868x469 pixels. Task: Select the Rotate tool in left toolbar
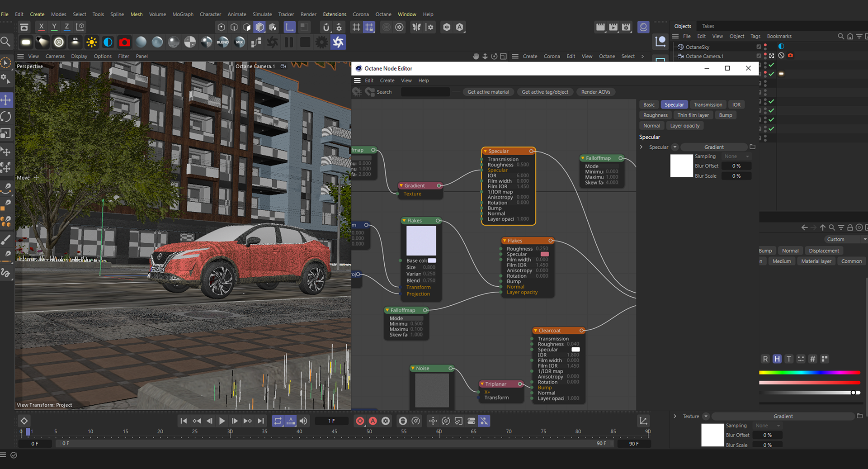coord(6,117)
